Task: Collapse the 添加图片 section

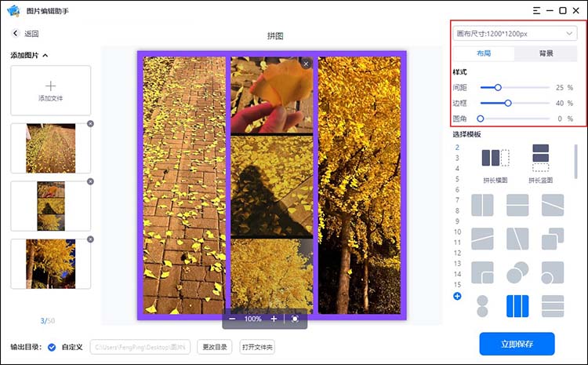Action: pos(45,55)
